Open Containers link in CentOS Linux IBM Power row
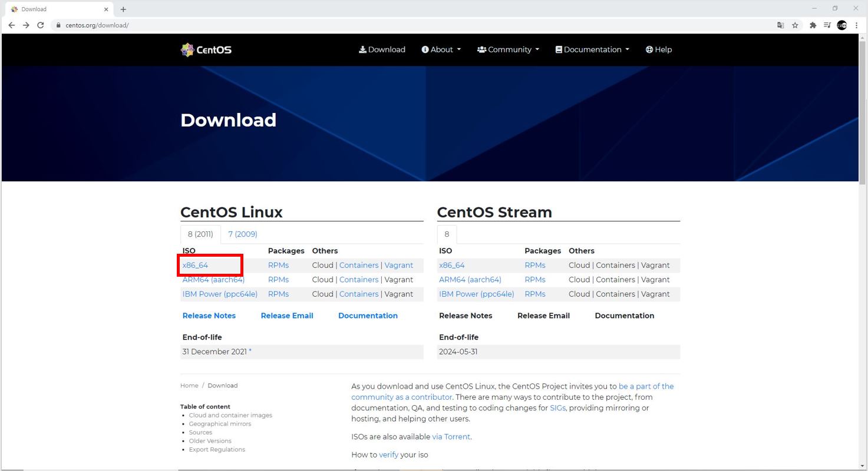 [359, 294]
